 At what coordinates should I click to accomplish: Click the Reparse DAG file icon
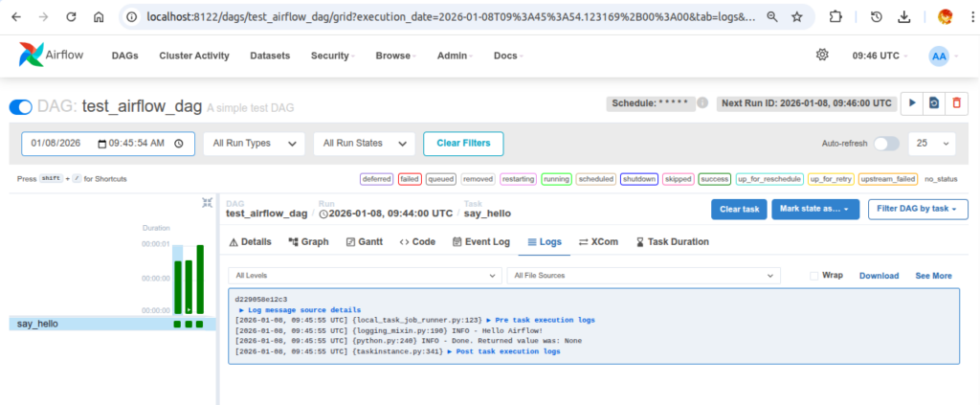[x=933, y=102]
